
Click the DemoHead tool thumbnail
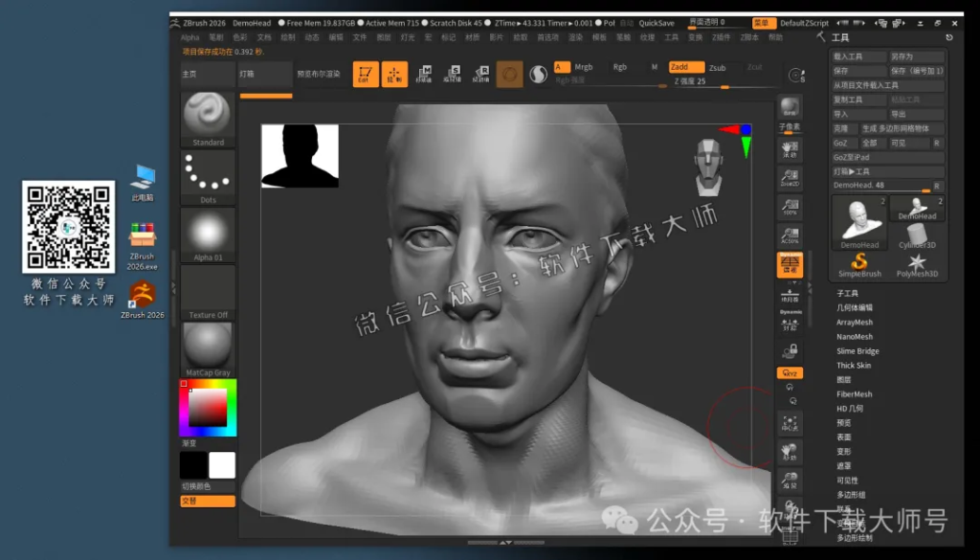[859, 222]
